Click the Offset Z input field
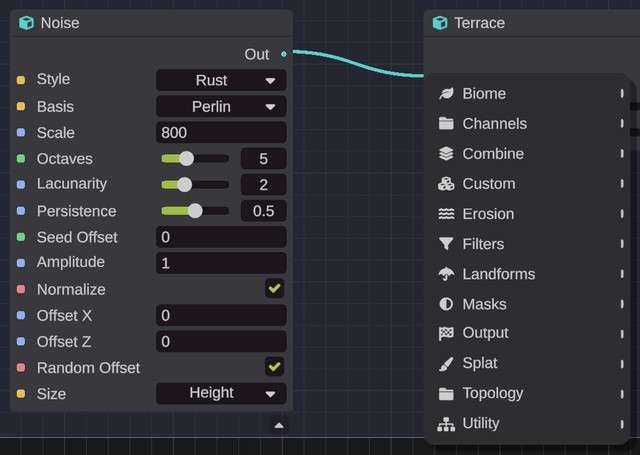 [x=221, y=341]
